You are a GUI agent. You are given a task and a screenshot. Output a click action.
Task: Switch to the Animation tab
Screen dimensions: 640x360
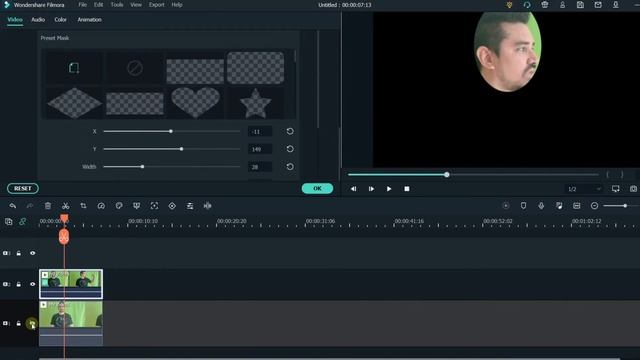(89, 20)
